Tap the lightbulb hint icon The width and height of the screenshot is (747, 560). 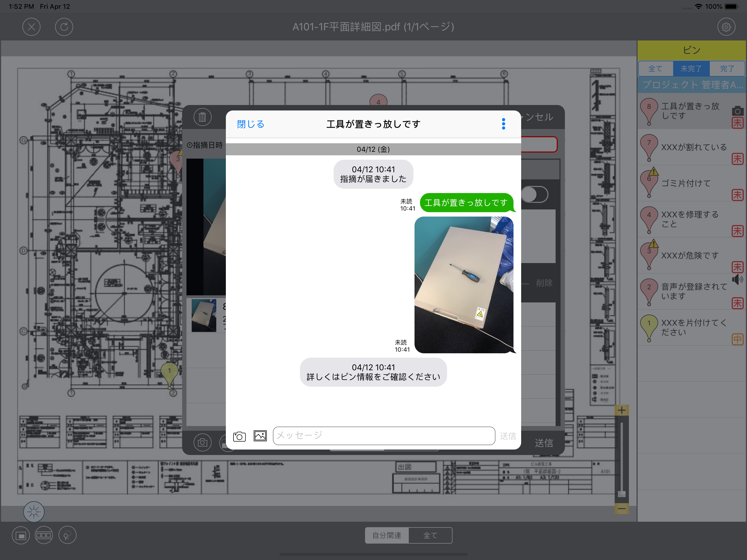[x=67, y=535]
